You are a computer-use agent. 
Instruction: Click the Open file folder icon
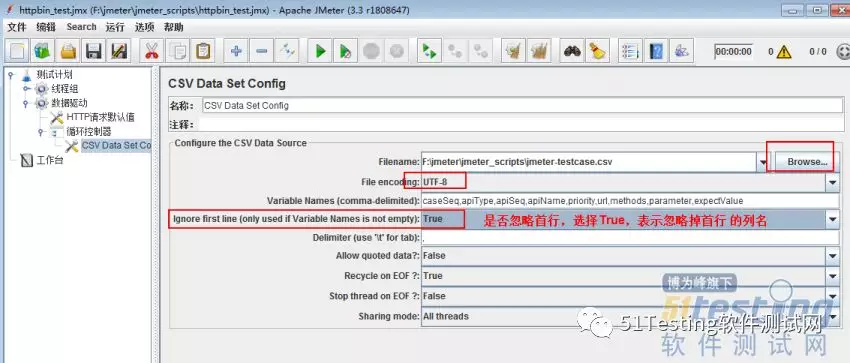tap(68, 51)
